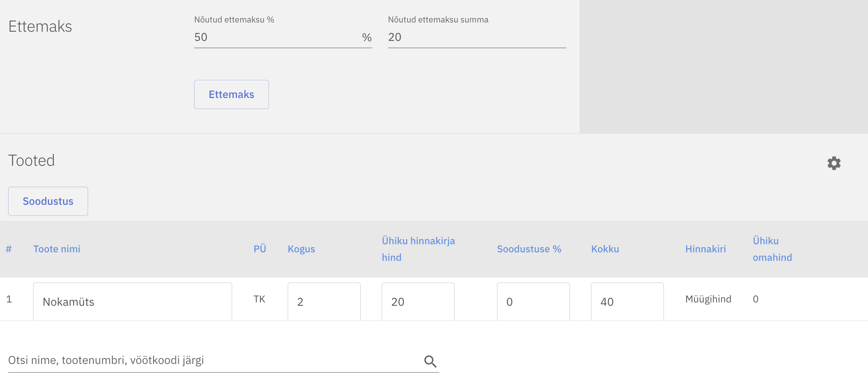This screenshot has height=389, width=868.
Task: Open the Tooted table settings gear
Action: (834, 163)
